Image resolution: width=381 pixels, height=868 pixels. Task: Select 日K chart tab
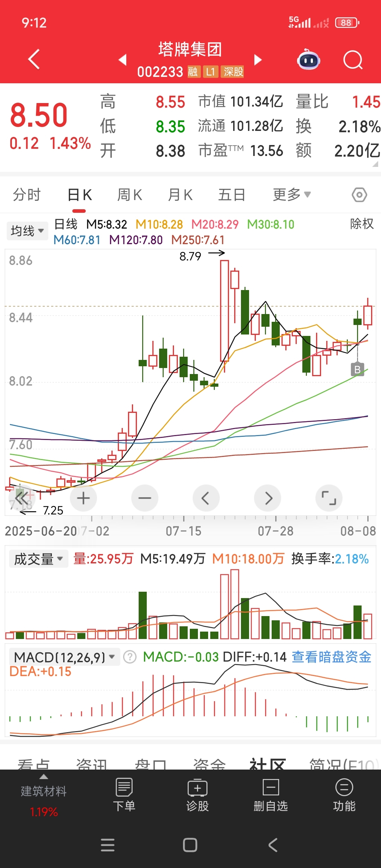click(x=79, y=195)
